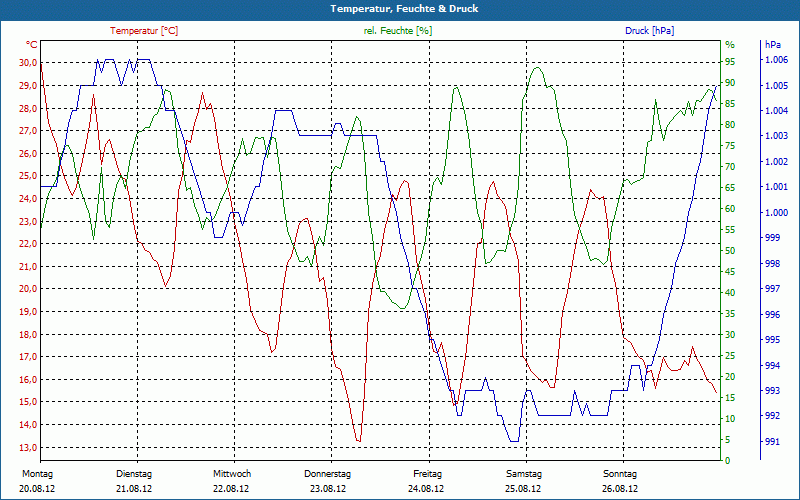The width and height of the screenshot is (800, 500).
Task: Click the '25,0' temperature axis value
Action: [29, 176]
